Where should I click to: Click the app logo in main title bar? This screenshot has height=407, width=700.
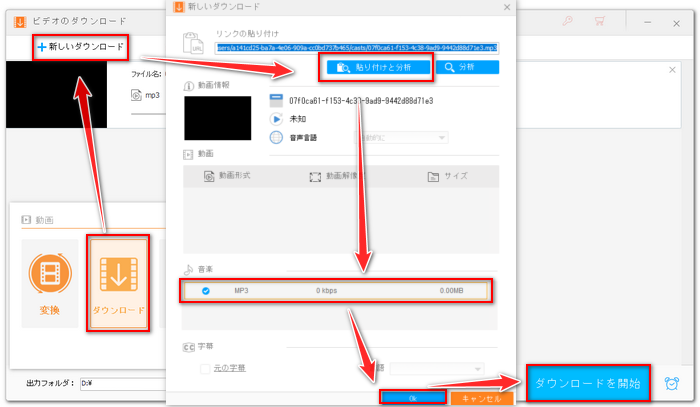20,21
